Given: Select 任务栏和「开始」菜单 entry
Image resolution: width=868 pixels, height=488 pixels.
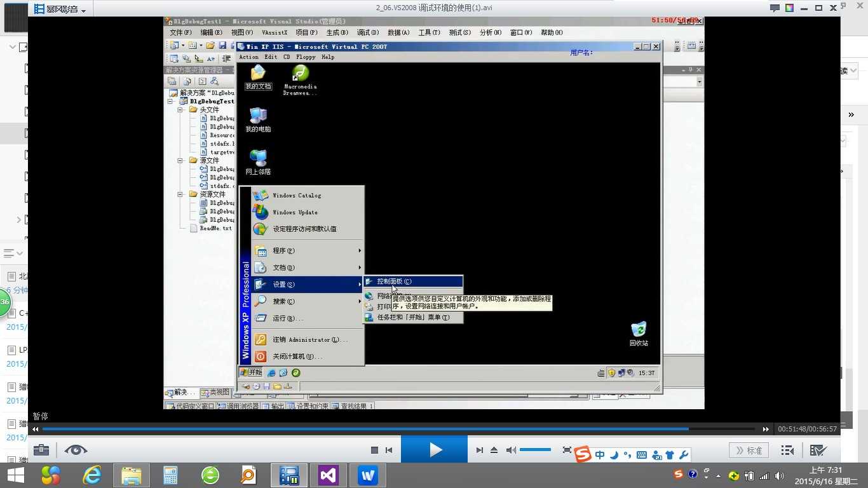Looking at the screenshot, I should 413,317.
